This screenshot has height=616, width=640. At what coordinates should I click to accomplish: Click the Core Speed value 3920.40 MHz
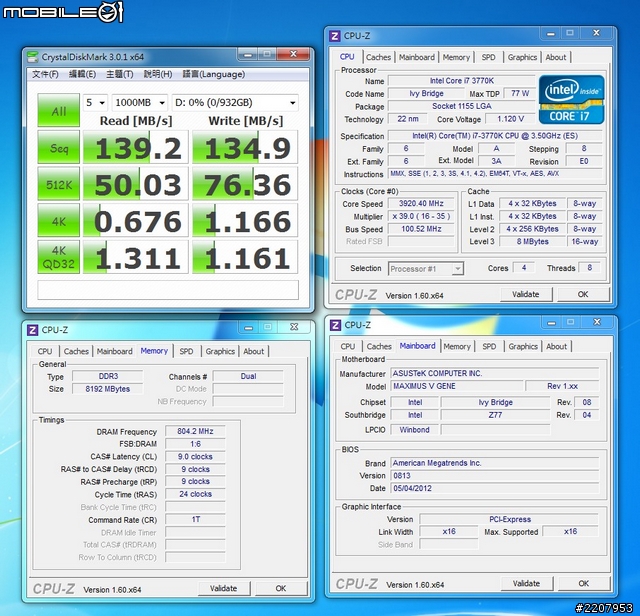coord(421,203)
